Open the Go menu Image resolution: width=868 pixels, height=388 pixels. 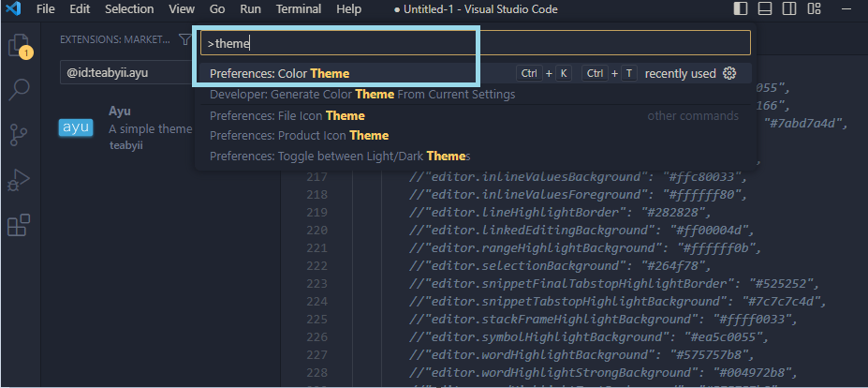coord(217,8)
